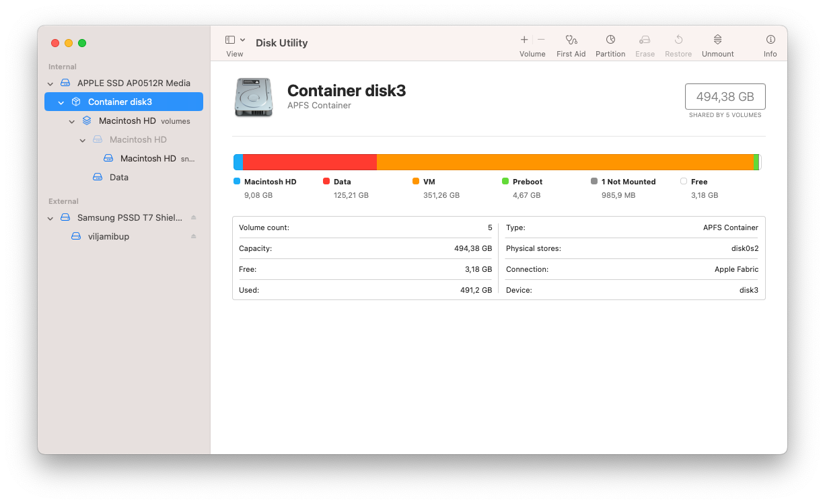
Task: Click the Data legend label
Action: (x=343, y=182)
